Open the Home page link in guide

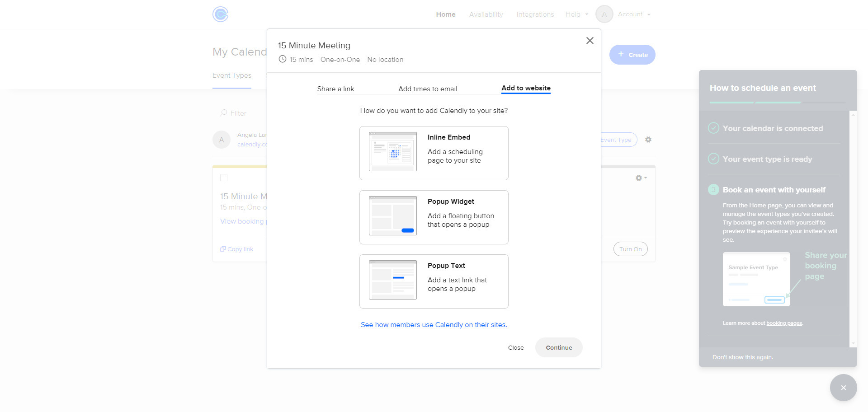tap(765, 206)
